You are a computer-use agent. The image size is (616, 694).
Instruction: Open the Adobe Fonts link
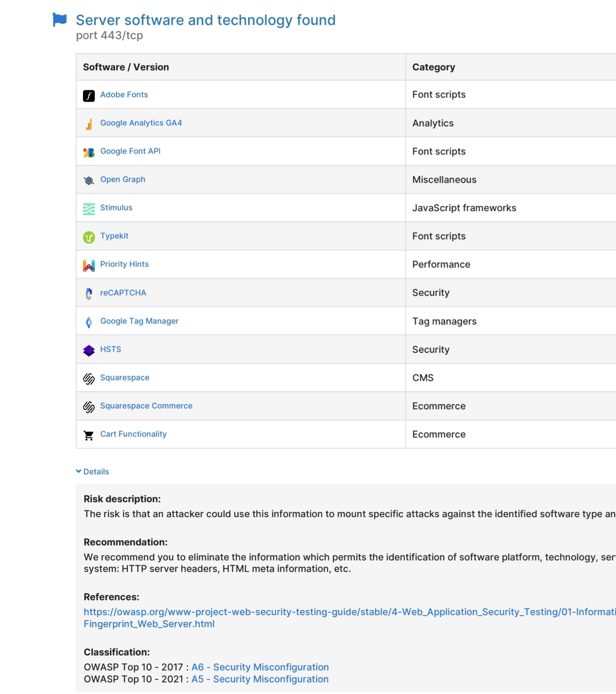tap(124, 95)
